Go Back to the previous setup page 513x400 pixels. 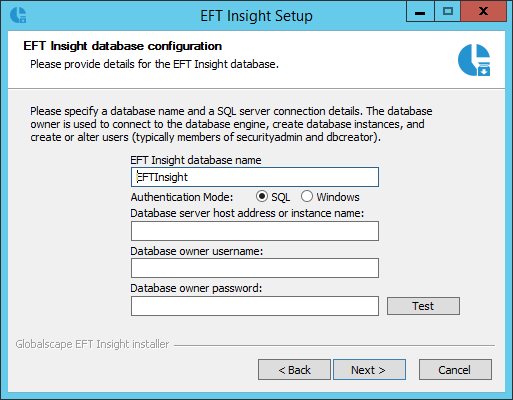[x=294, y=370]
